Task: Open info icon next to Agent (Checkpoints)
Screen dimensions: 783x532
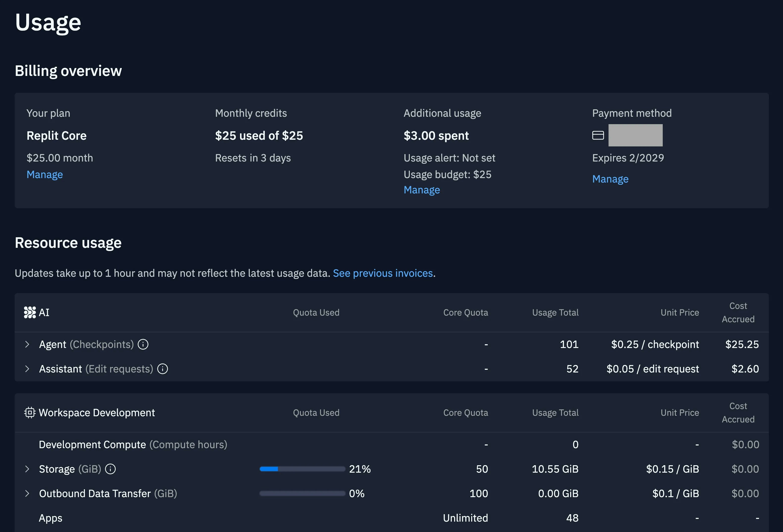Action: pyautogui.click(x=143, y=344)
